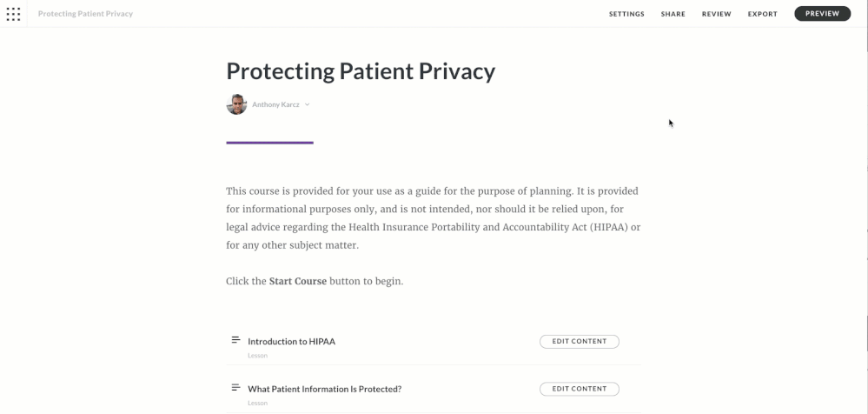The height and width of the screenshot is (414, 868).
Task: Choose Export from the top bar
Action: point(762,14)
